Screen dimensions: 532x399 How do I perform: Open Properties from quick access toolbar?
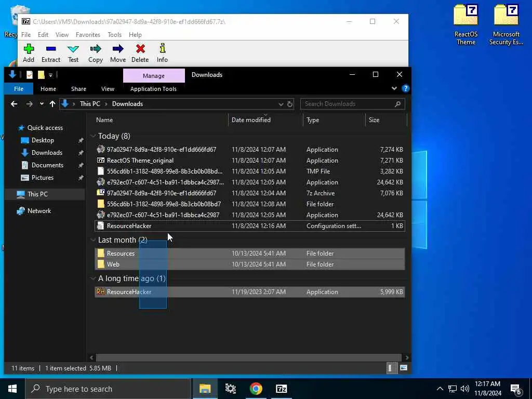pyautogui.click(x=30, y=75)
